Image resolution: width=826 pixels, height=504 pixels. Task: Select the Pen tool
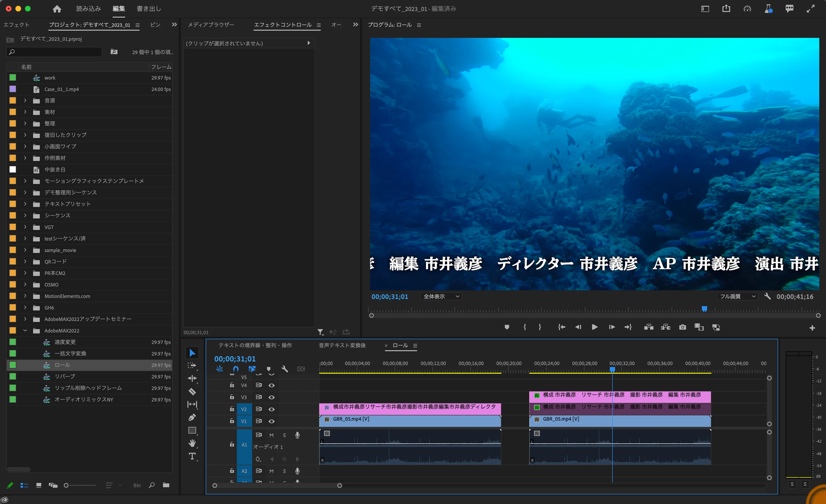coord(192,417)
